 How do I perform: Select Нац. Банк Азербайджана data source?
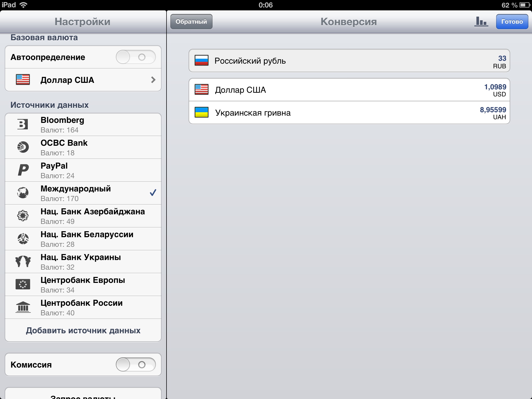pyautogui.click(x=83, y=216)
